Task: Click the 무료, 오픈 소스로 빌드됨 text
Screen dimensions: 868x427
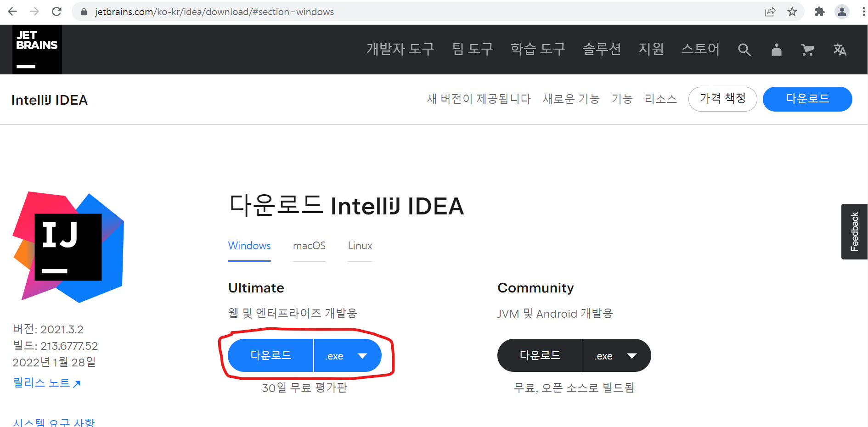Action: 574,388
